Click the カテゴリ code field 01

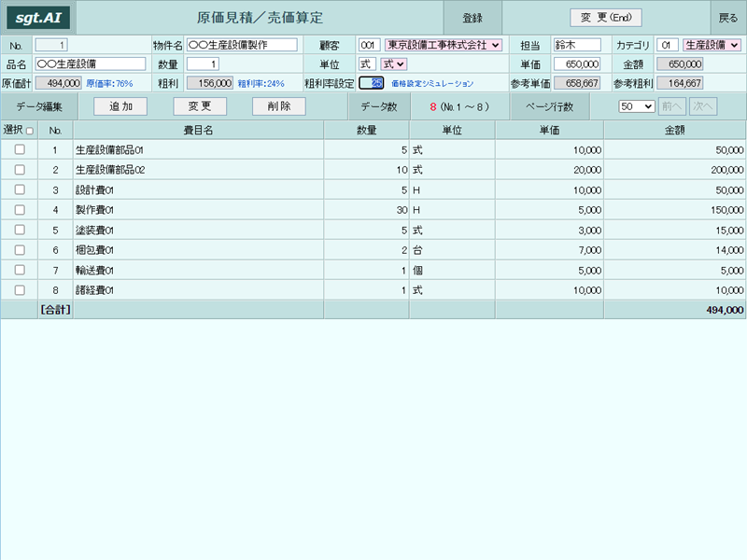(x=668, y=45)
